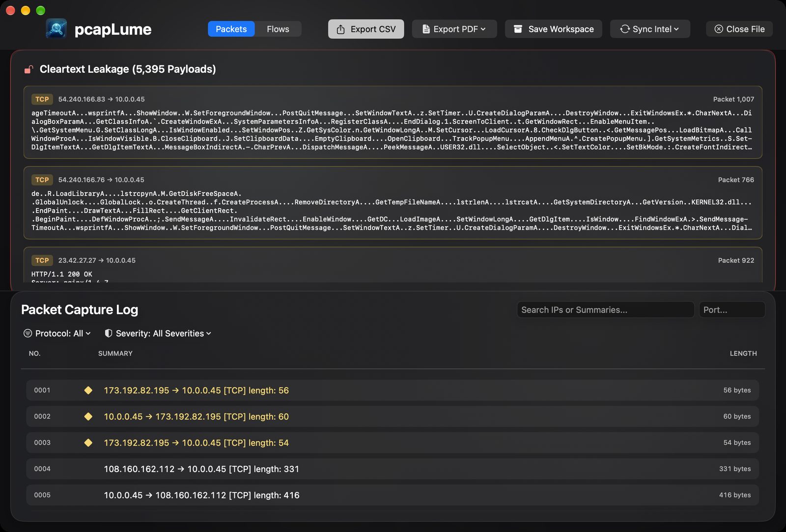Click the Packet 1,007 label
Viewport: 786px width, 532px height.
click(733, 99)
